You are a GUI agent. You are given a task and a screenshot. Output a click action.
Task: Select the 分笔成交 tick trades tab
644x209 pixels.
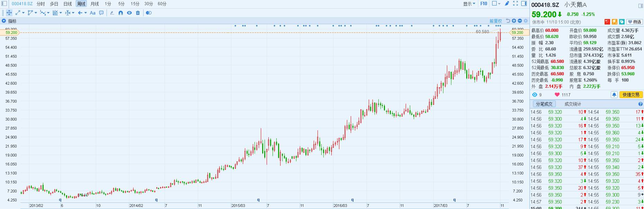pos(544,104)
